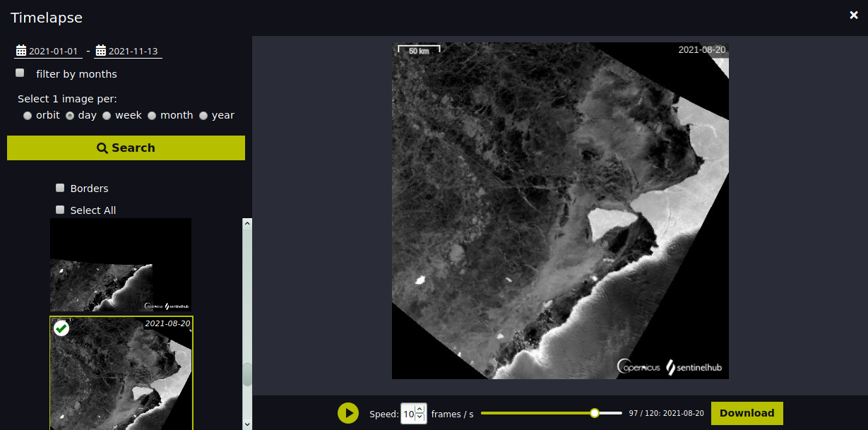
Task: Check the Borders checkbox
Action: pyautogui.click(x=60, y=188)
